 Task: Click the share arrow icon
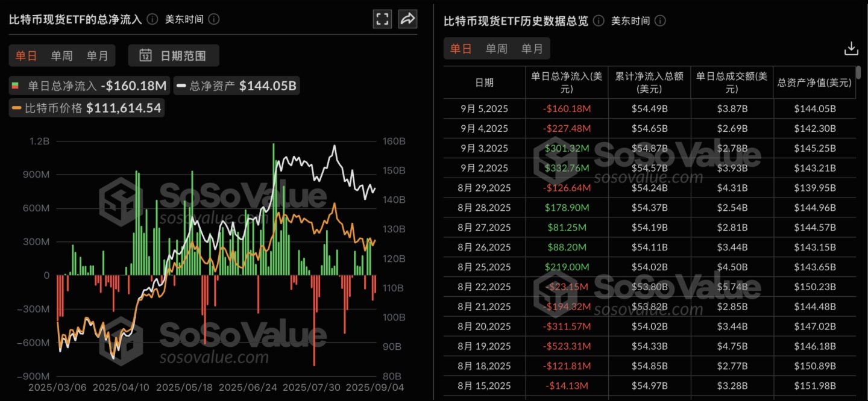point(407,19)
